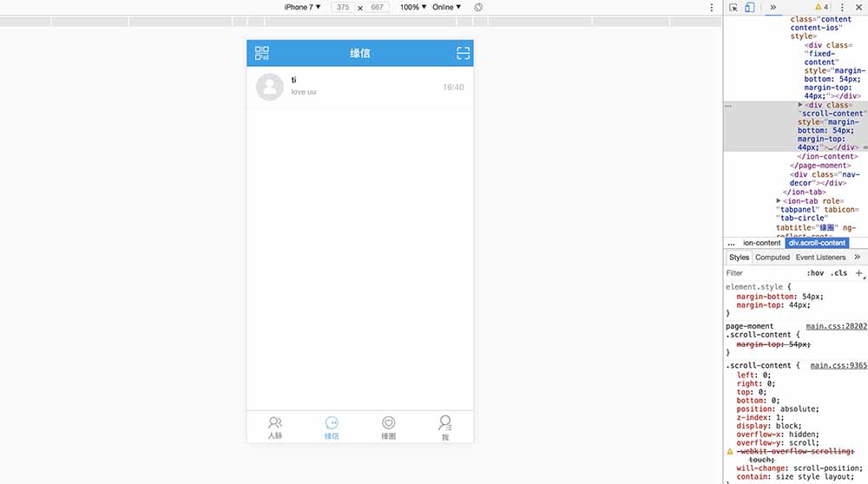Tap the scan frame icon in app header
Screen dimensions: 868x484
coord(463,53)
